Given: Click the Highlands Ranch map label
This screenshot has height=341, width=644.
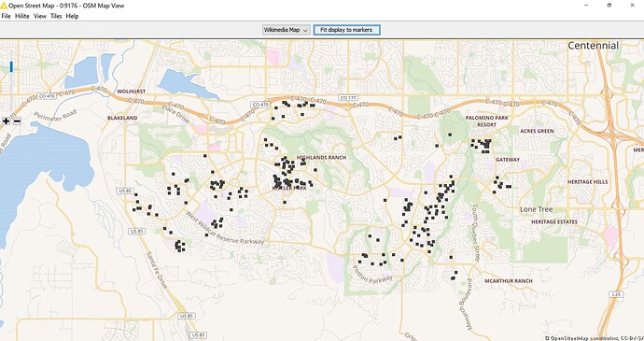Looking at the screenshot, I should (322, 158).
